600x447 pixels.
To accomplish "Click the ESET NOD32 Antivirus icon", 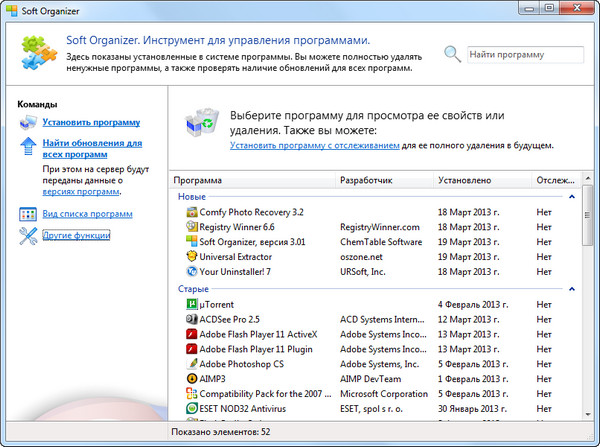I will [191, 409].
